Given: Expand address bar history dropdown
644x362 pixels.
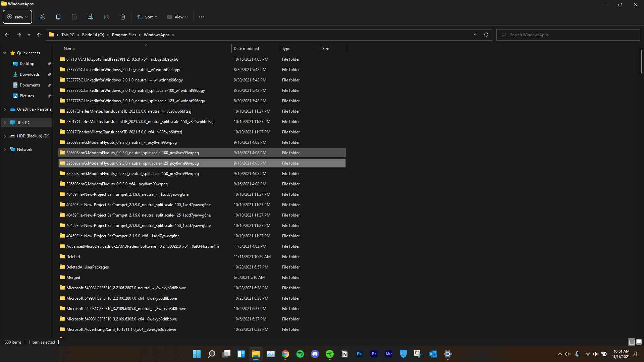Looking at the screenshot, I should (475, 35).
